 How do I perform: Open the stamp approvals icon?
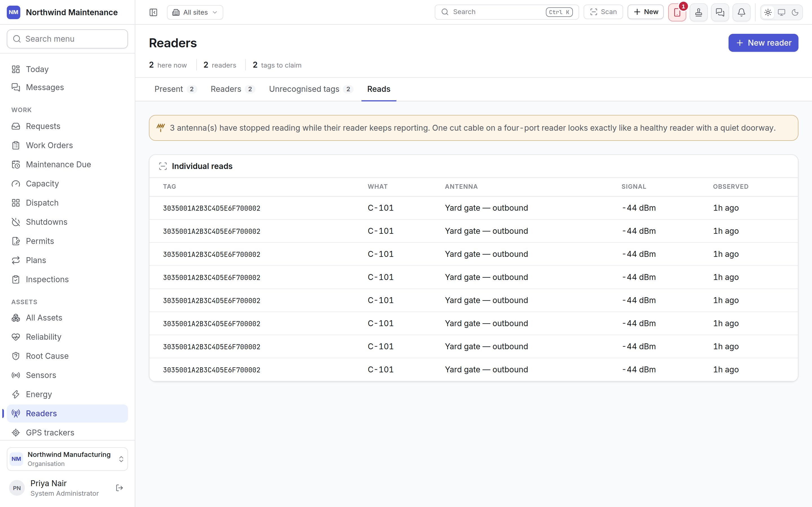699,12
